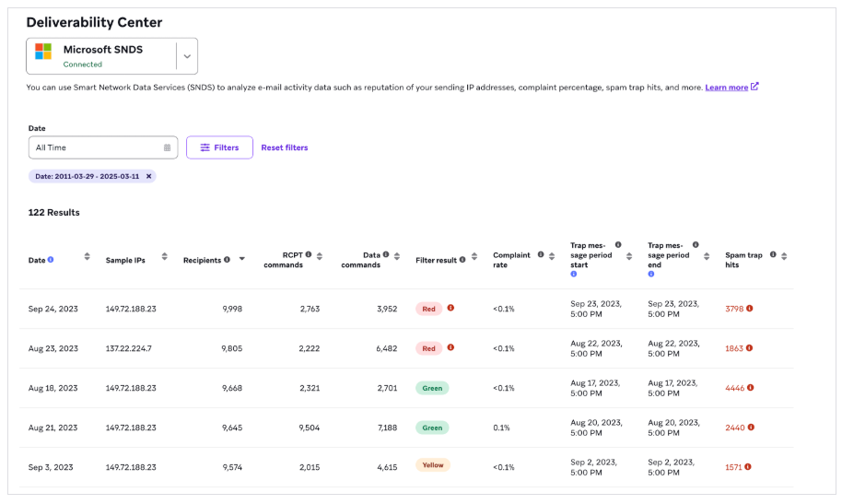The width and height of the screenshot is (842, 504).
Task: Click the warning icon next to 3798
Action: tap(750, 309)
